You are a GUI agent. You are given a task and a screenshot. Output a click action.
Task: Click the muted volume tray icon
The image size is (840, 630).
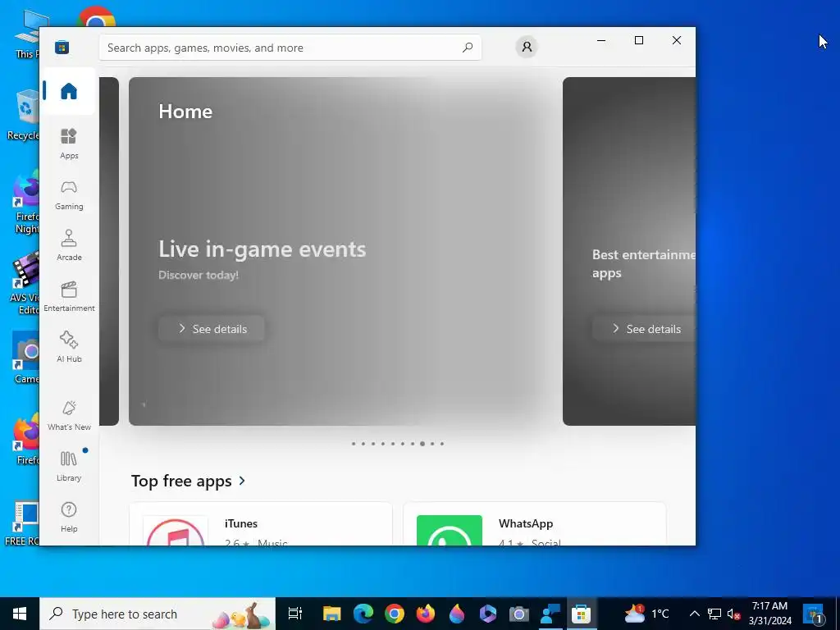coord(733,614)
